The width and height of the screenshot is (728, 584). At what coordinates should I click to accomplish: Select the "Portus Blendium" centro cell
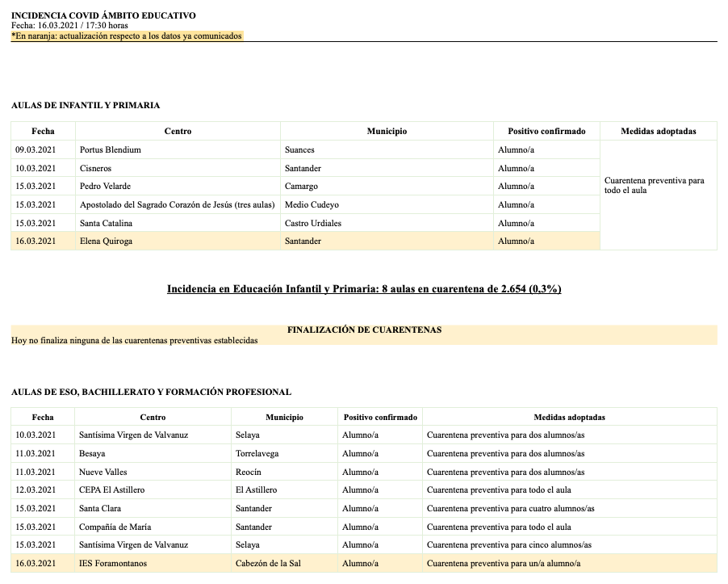click(x=111, y=149)
